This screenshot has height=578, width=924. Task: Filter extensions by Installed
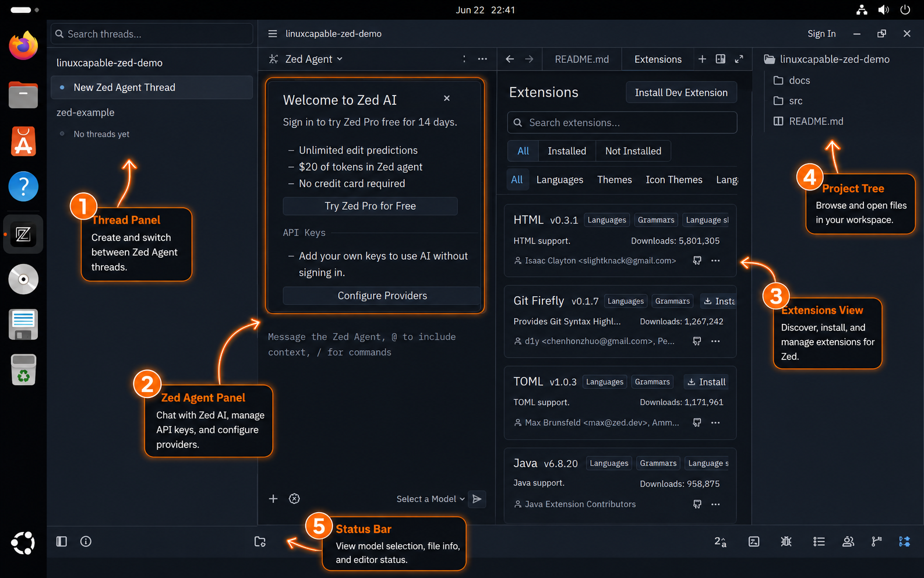(567, 151)
